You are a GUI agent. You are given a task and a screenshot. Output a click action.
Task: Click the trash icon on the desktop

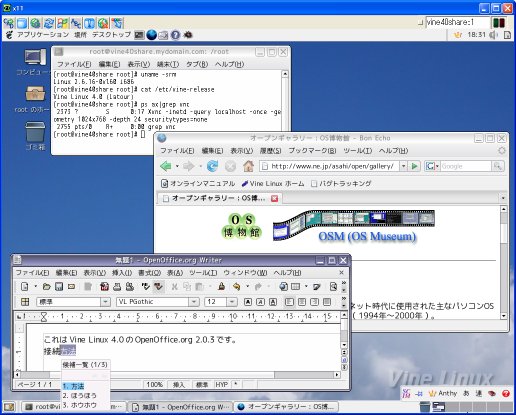coord(35,132)
